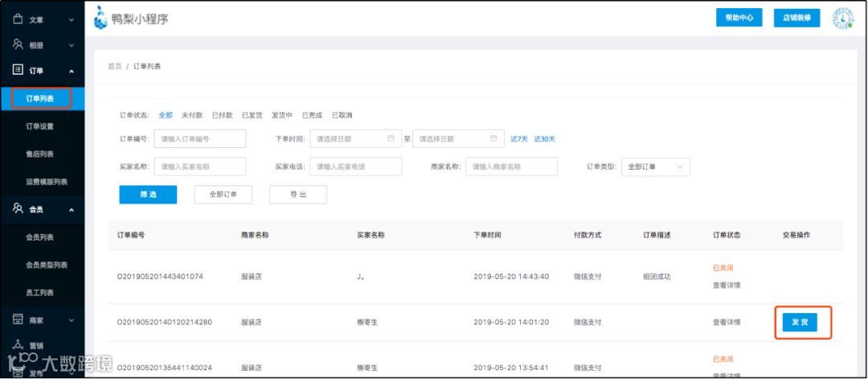Open the 订单类型 全部订单 dropdown

coord(656,167)
